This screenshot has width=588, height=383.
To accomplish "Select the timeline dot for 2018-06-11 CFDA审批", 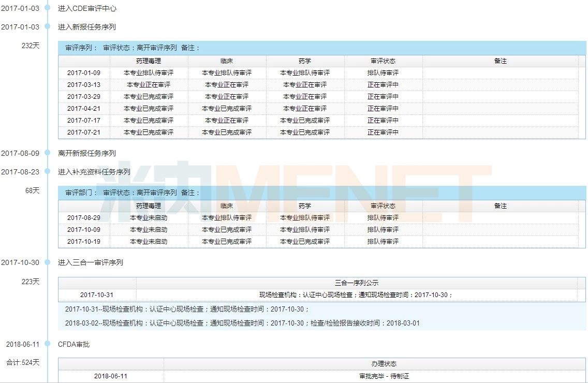I will (x=48, y=344).
